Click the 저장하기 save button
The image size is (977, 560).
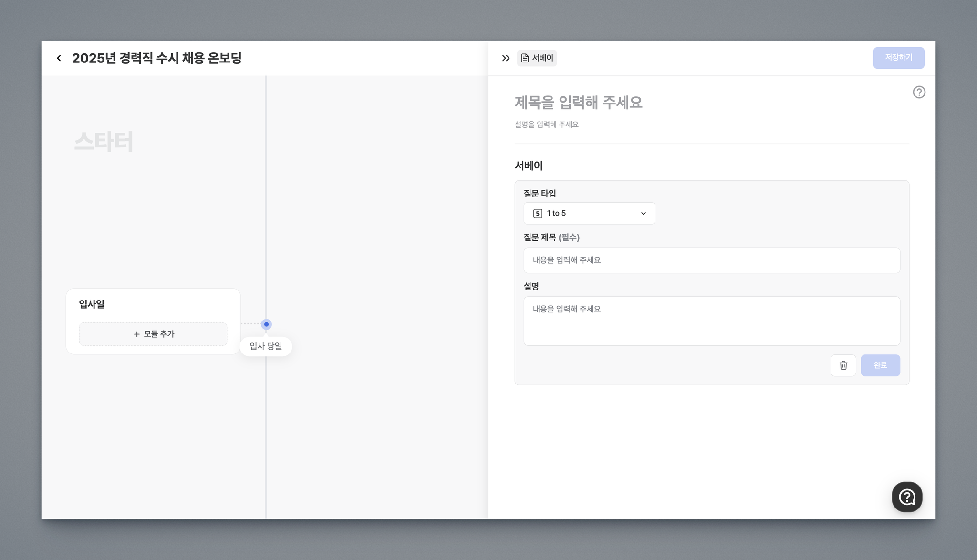pyautogui.click(x=898, y=58)
